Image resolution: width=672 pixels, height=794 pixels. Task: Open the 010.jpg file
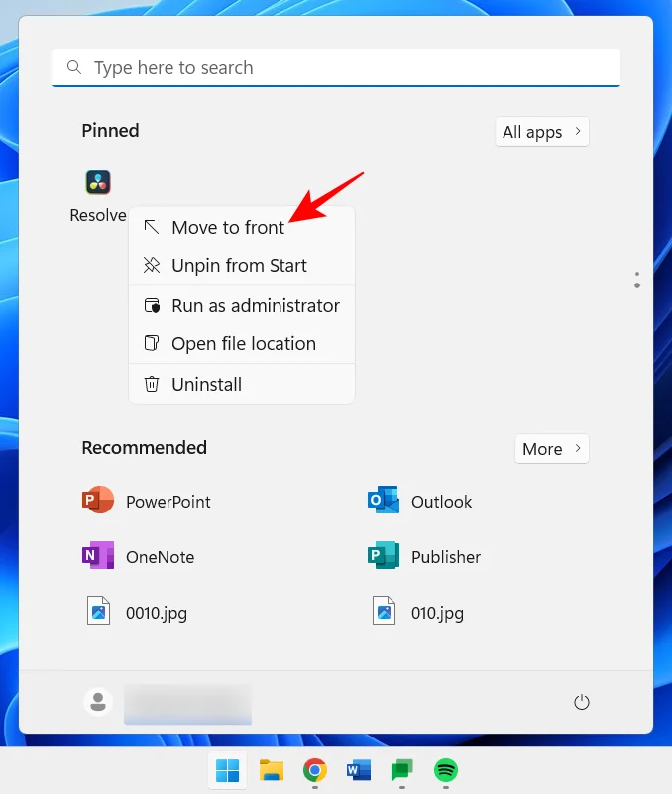pos(418,612)
